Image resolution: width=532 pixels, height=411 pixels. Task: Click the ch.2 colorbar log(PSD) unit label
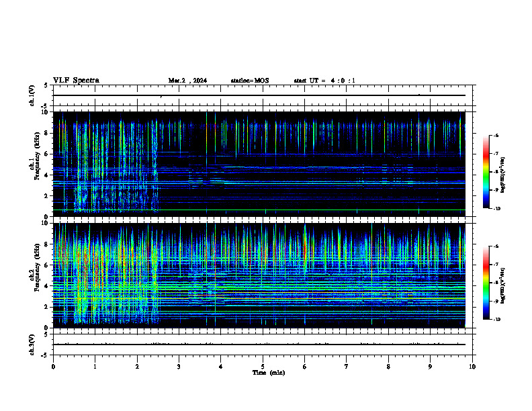point(503,286)
